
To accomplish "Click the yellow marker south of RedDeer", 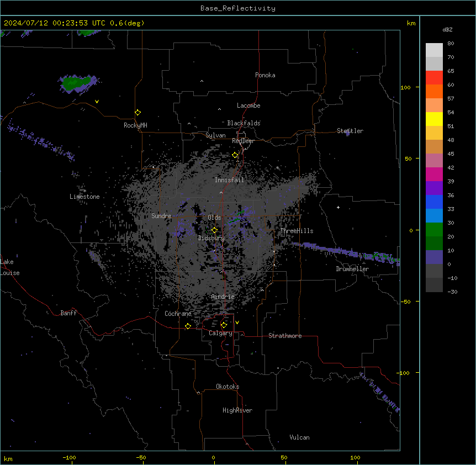I will click(x=235, y=155).
